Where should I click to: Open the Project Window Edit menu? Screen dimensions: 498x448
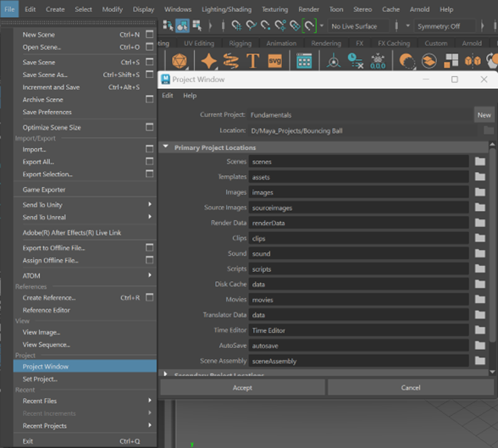(168, 95)
